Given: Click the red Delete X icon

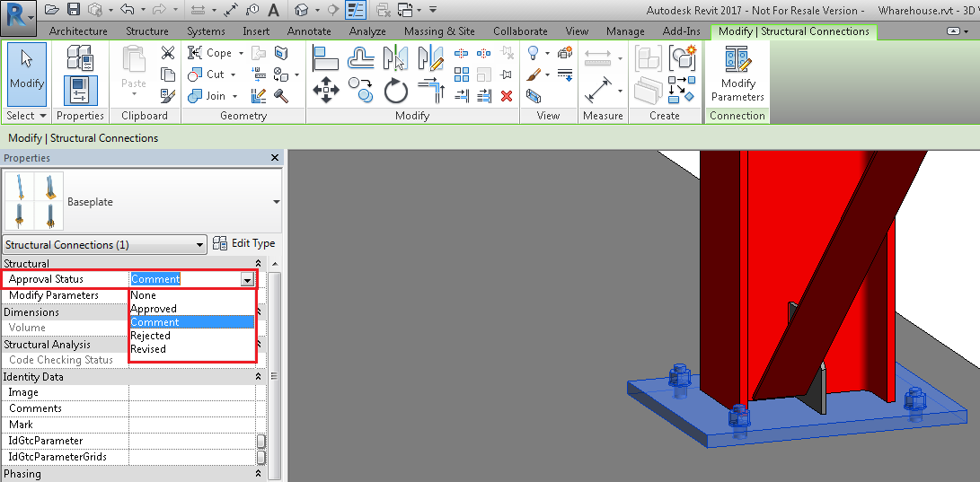Looking at the screenshot, I should click(507, 95).
